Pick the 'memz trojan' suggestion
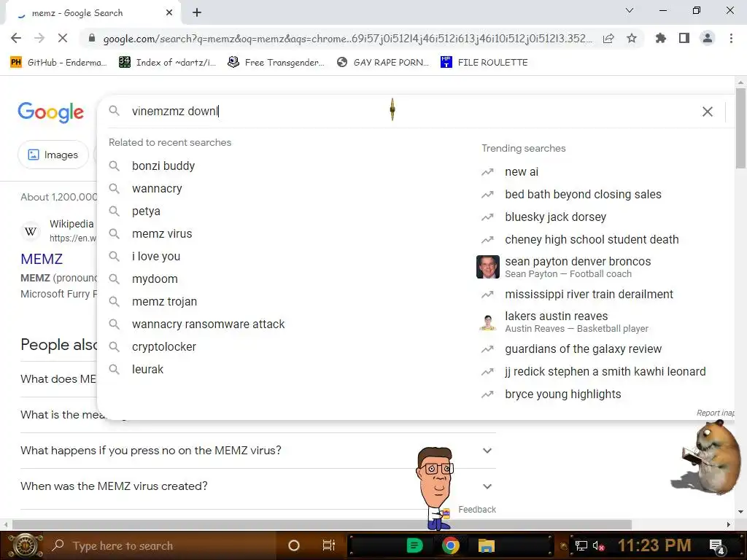Screen dimensions: 747x560 (164, 301)
